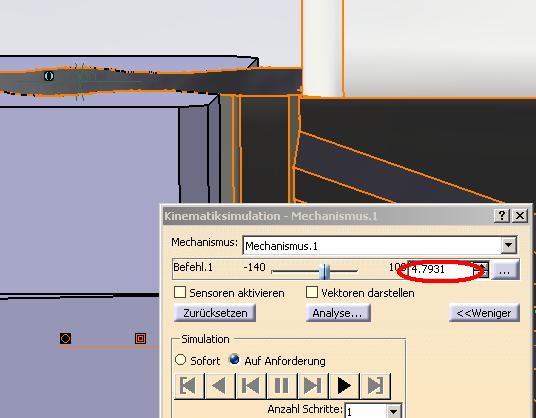This screenshot has width=536, height=418.
Task: Collapse dialog with <<Weniger button
Action: point(484,313)
